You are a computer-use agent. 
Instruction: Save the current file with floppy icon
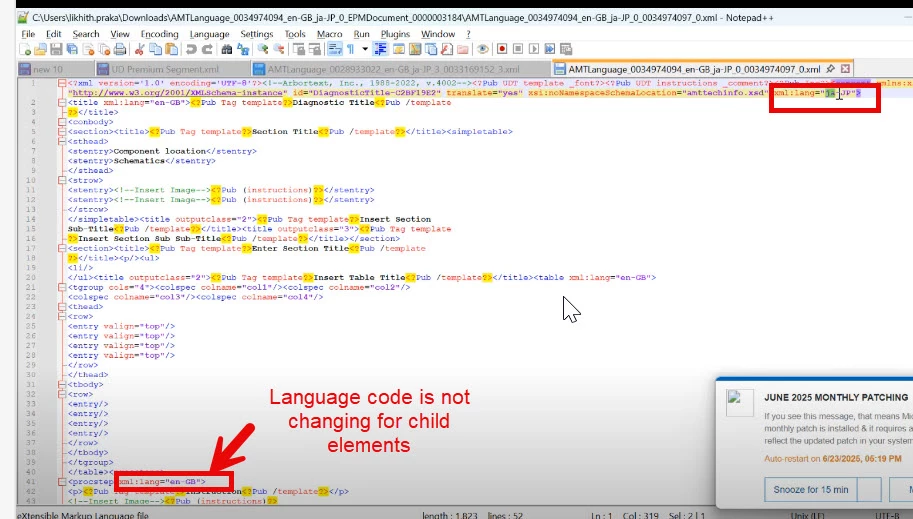pyautogui.click(x=56, y=49)
